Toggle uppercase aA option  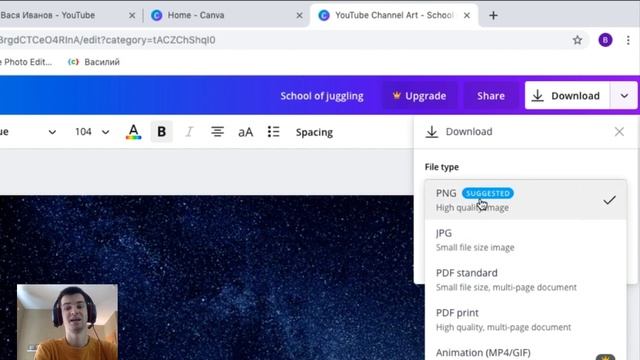click(245, 132)
